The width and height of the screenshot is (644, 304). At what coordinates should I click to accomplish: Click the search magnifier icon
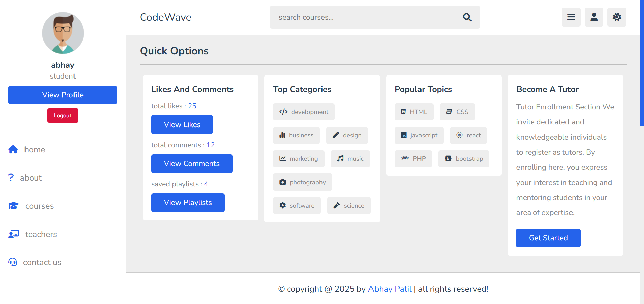click(x=467, y=17)
